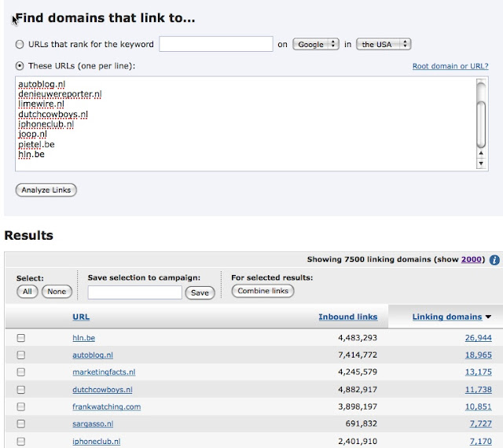Open the autoblog.nl result link
The height and width of the screenshot is (448, 503).
(x=93, y=355)
